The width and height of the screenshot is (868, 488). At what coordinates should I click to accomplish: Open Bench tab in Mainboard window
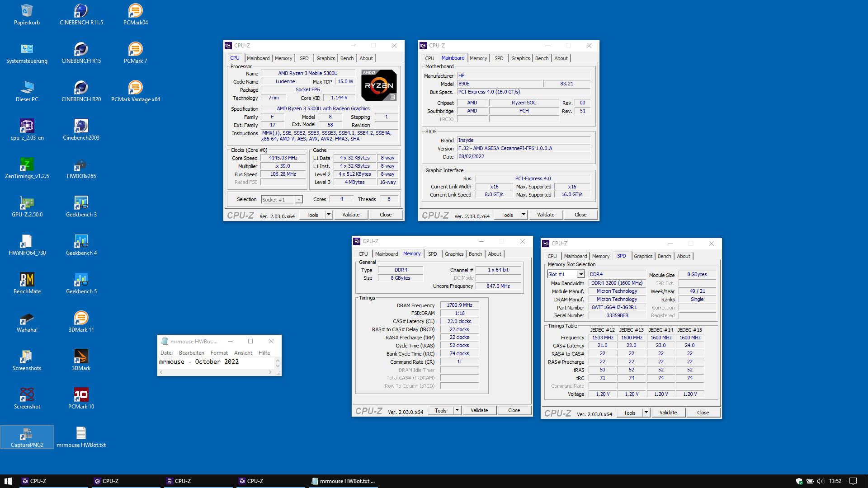point(542,58)
